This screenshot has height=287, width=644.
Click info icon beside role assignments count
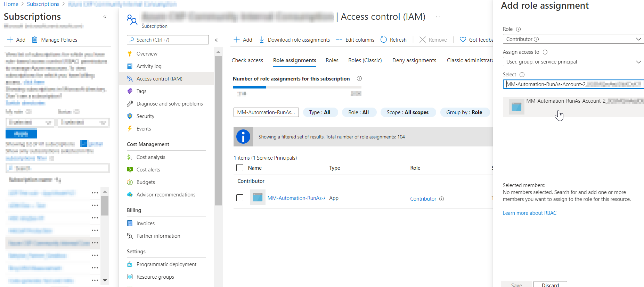point(359,79)
